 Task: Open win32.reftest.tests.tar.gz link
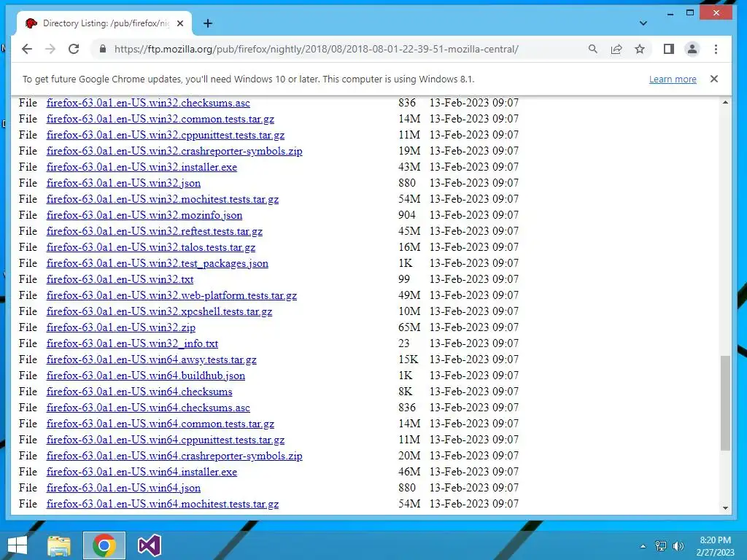pos(155,231)
